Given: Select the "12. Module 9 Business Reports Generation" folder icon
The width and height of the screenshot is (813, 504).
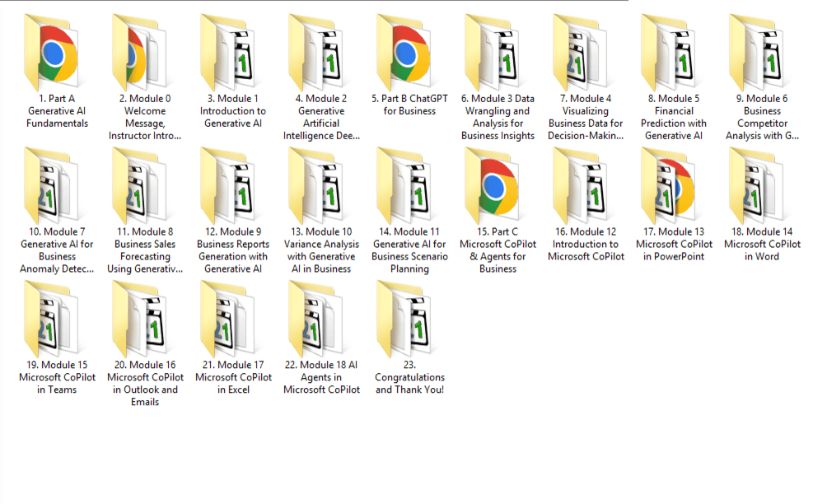Looking at the screenshot, I should tap(228, 185).
